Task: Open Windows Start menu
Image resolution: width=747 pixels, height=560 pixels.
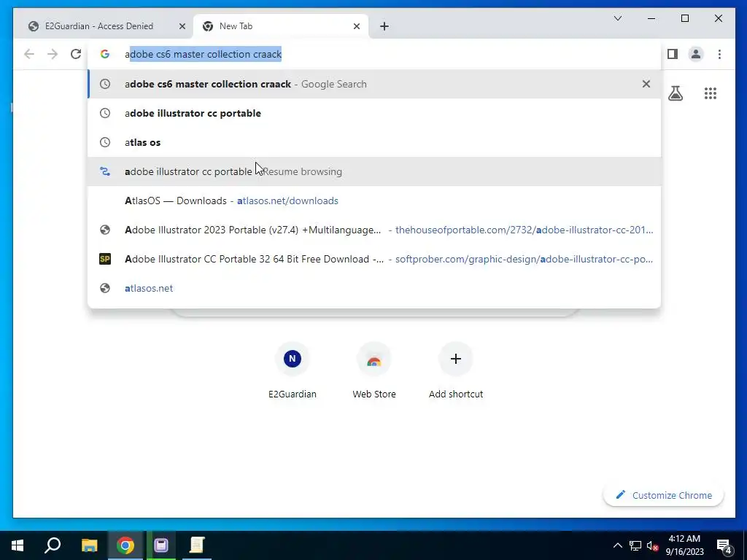Action: pyautogui.click(x=18, y=545)
